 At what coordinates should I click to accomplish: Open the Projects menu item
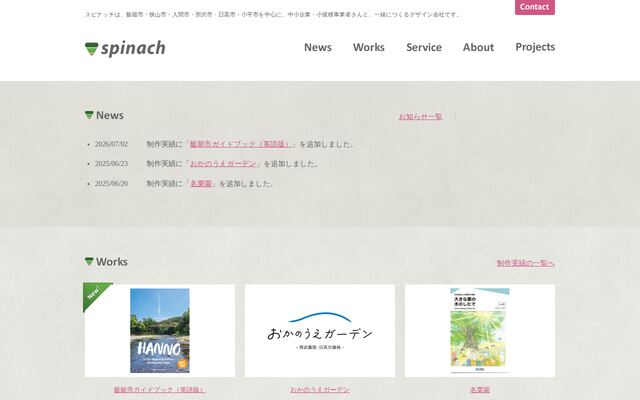pyautogui.click(x=535, y=47)
